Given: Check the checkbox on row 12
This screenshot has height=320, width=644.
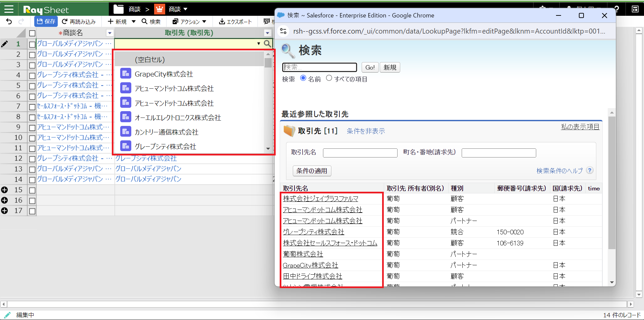Looking at the screenshot, I should pos(32,158).
